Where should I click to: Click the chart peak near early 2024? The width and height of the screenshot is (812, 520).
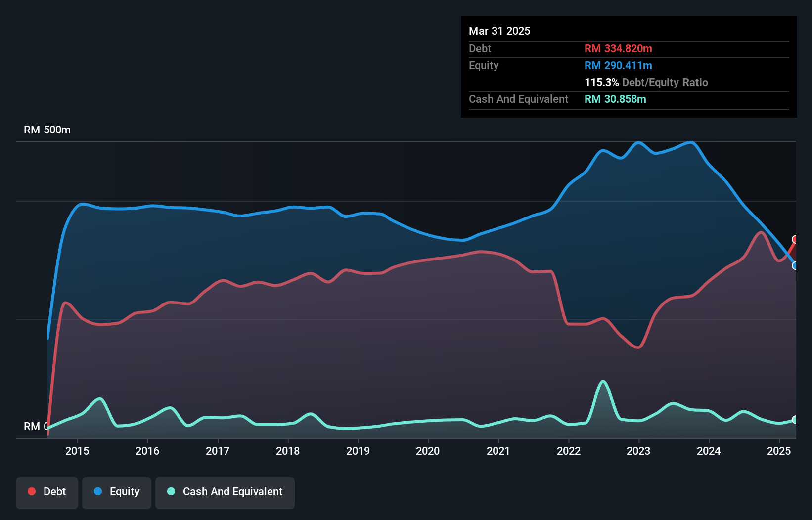pyautogui.click(x=690, y=143)
